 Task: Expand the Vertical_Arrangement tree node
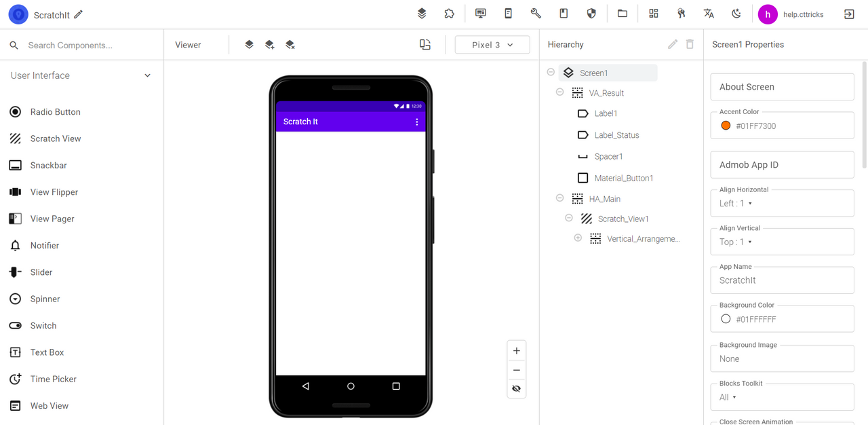tap(578, 238)
